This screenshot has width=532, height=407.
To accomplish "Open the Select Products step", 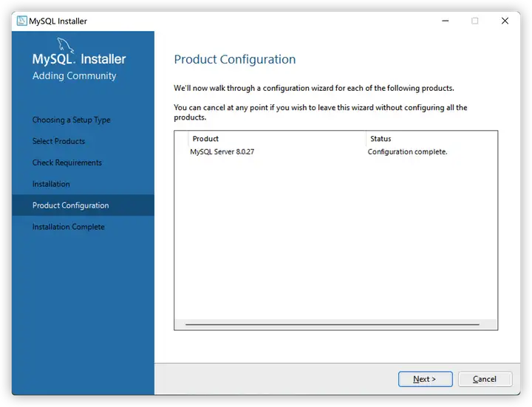I will 58,141.
